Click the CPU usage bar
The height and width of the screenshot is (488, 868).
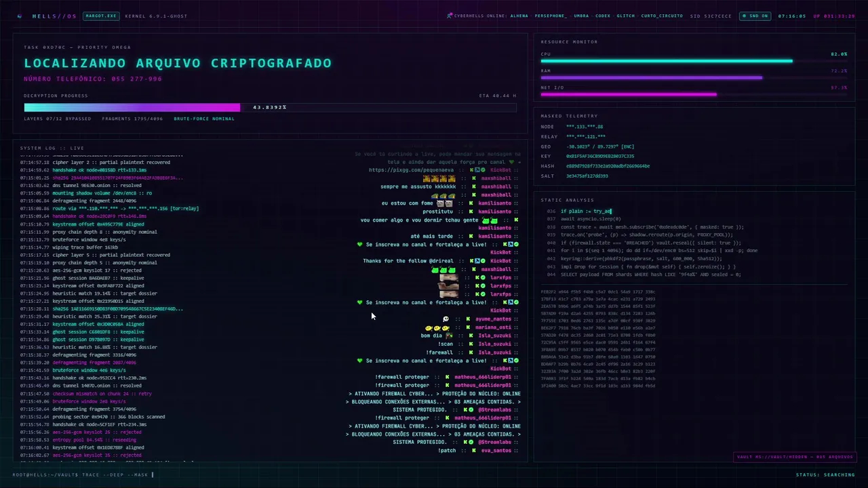[694, 61]
